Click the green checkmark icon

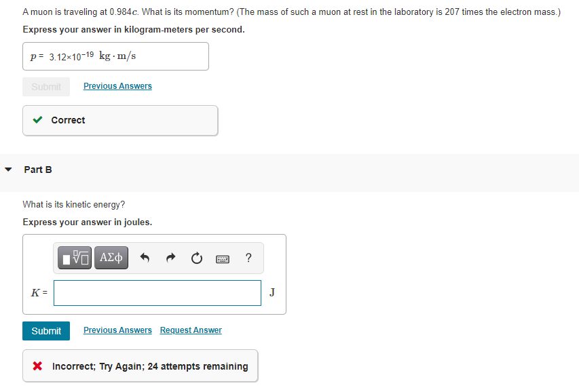tap(37, 120)
